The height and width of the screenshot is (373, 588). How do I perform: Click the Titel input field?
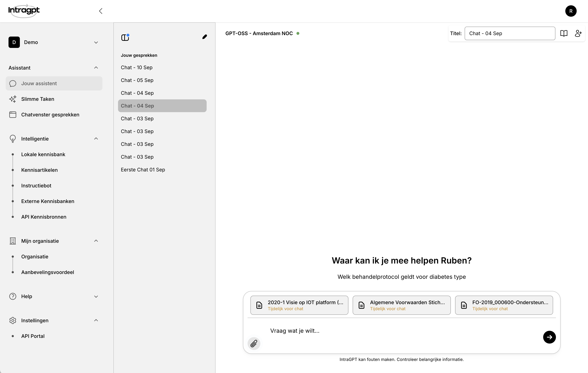point(510,34)
